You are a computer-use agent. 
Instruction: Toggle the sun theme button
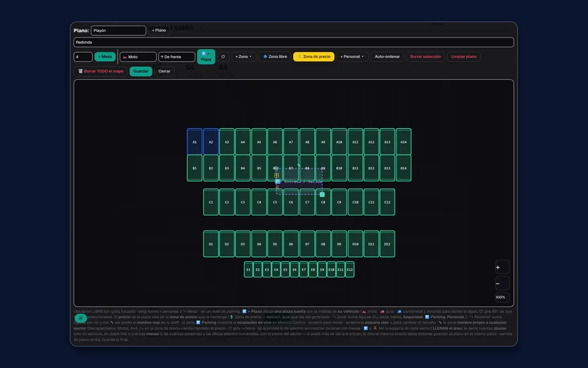tap(81, 318)
